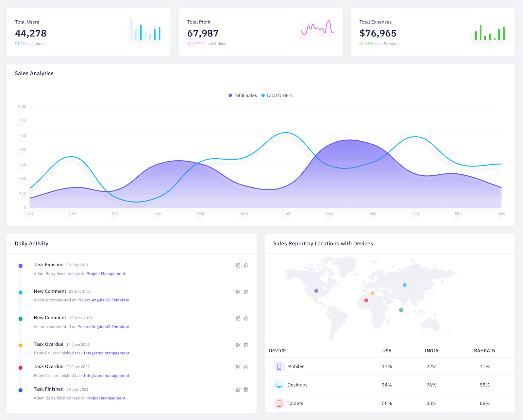The width and height of the screenshot is (523, 420).
Task: Open AngularJS Template link in 05 July comment
Action: coord(110,300)
